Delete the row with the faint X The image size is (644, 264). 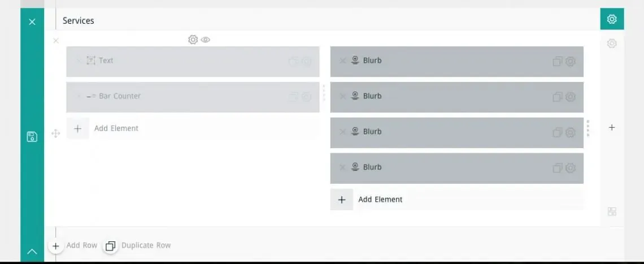click(x=56, y=40)
